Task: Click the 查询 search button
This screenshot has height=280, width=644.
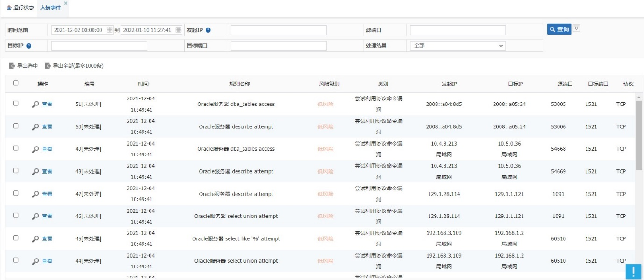Action: [559, 29]
